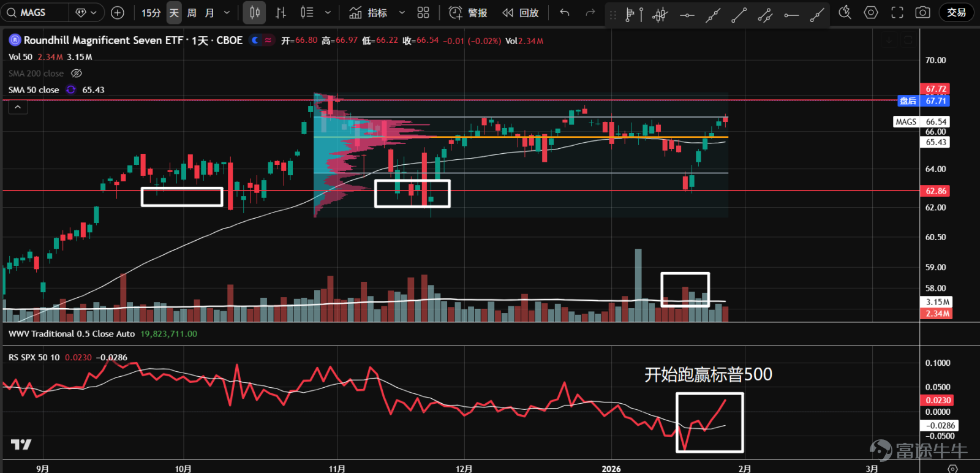The width and height of the screenshot is (980, 473).
Task: Click the Roundhill round logo icon
Action: pos(15,40)
